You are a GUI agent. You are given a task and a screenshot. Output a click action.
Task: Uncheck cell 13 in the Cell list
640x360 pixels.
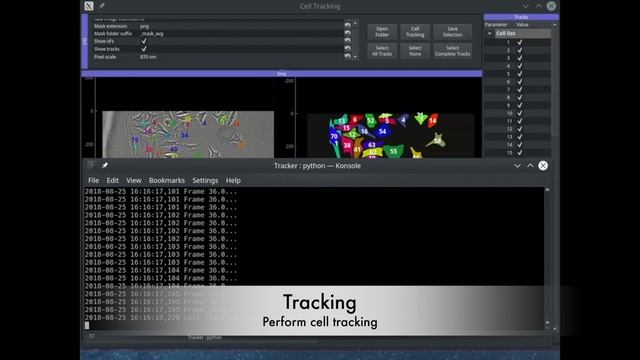click(x=520, y=137)
